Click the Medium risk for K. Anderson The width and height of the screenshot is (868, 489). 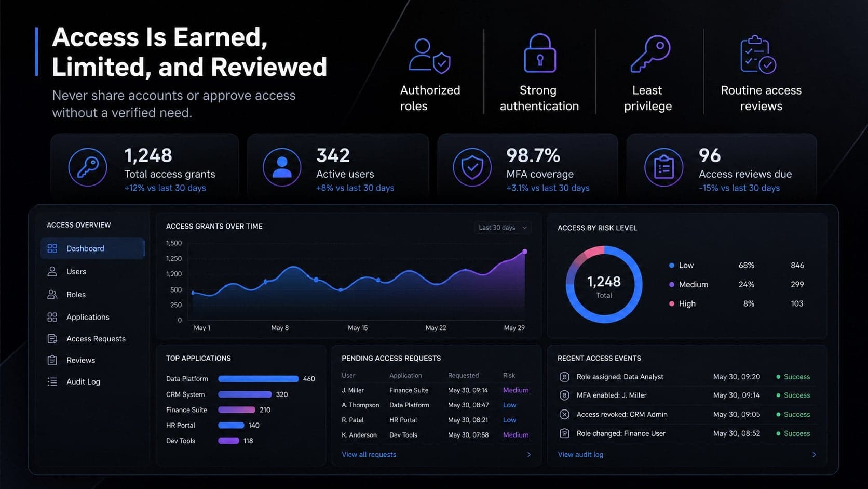(x=516, y=435)
